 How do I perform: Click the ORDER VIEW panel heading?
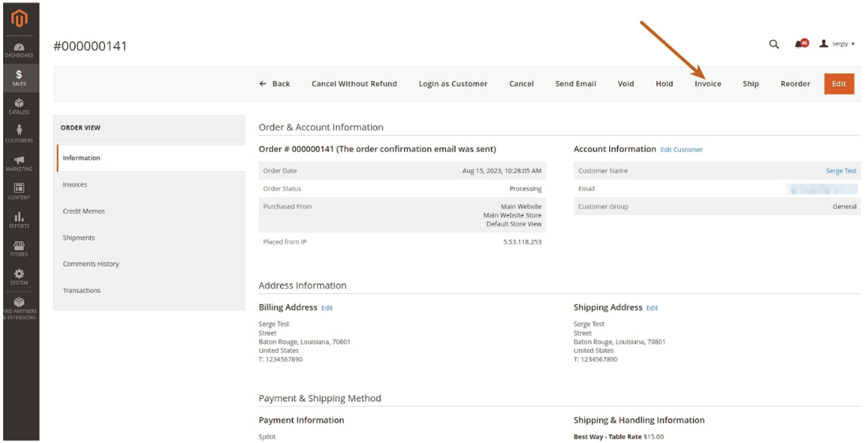click(x=80, y=128)
